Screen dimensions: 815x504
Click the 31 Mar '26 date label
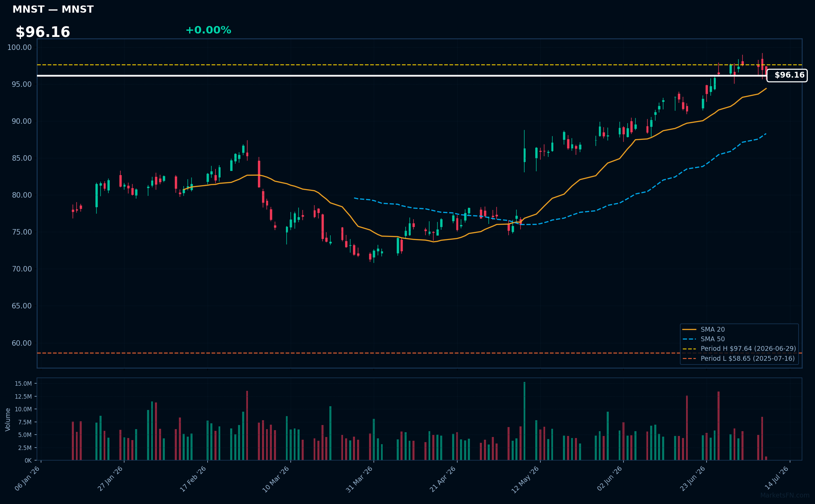pos(359,479)
